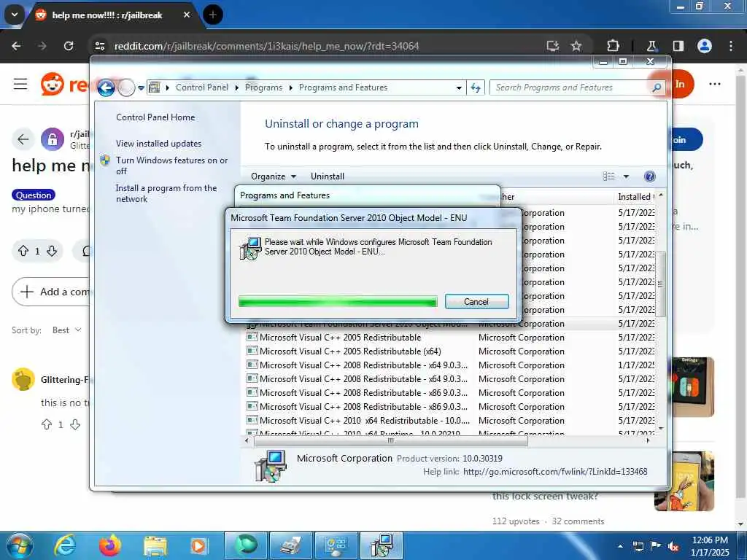Sort by the Installed On column header
Viewport: 747px width, 560px height.
tap(636, 197)
